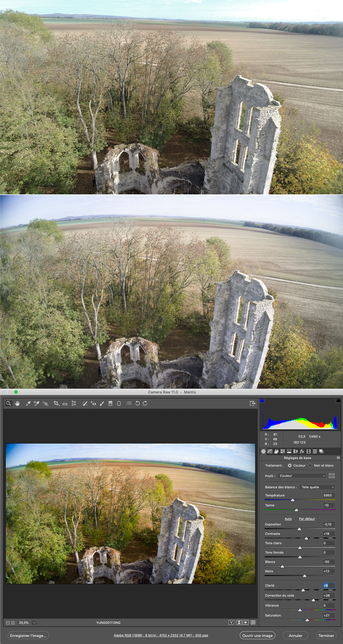
Task: Open the Split Toning panel tab
Action: point(289,451)
